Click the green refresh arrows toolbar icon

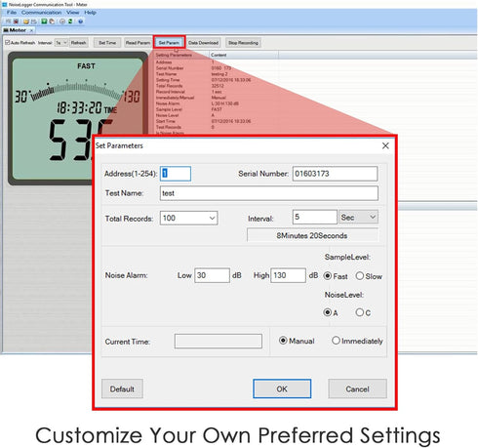[x=70, y=21]
